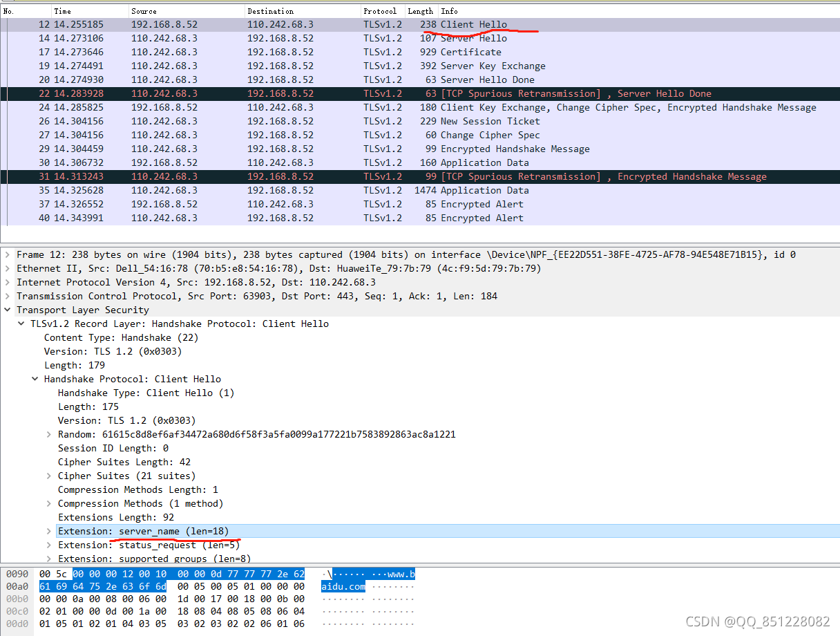Select packet 40 Encrypted Alert row
840x636 pixels.
pyautogui.click(x=420, y=218)
